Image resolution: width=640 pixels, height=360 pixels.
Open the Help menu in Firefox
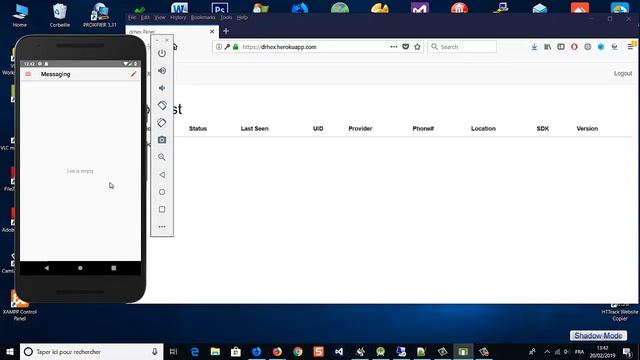(242, 17)
